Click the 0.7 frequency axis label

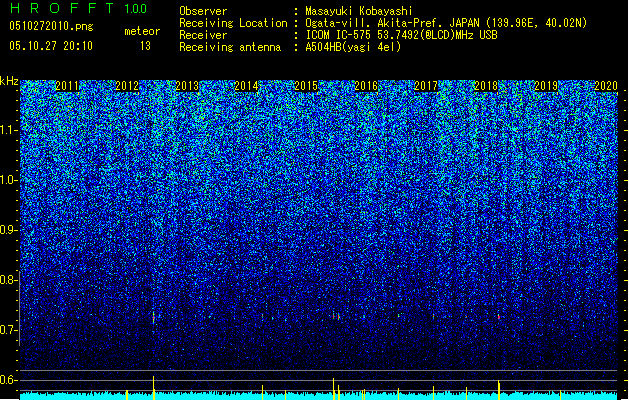click(9, 330)
